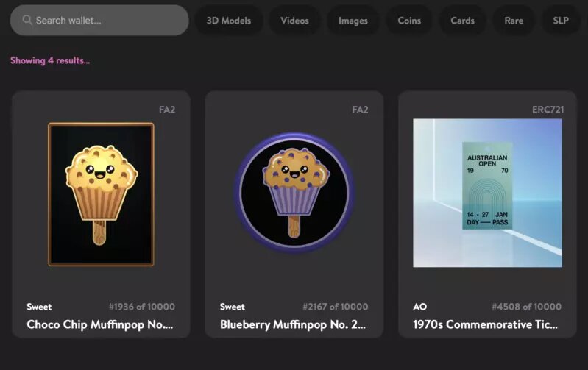Click the #4508 of 10000 edition text
Viewport: 588px width, 370px height.
[526, 307]
